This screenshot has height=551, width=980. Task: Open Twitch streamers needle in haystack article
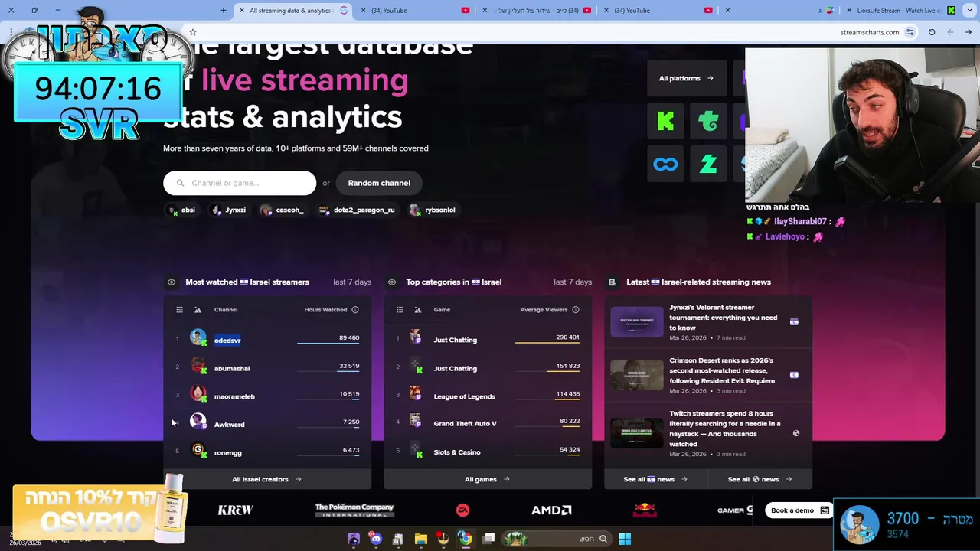click(x=725, y=429)
